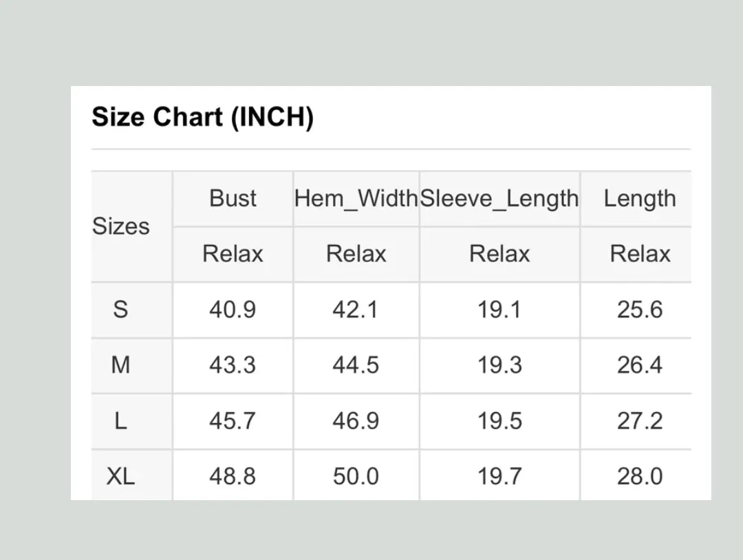
Task: Click the 44.5 hem width value
Action: click(356, 365)
